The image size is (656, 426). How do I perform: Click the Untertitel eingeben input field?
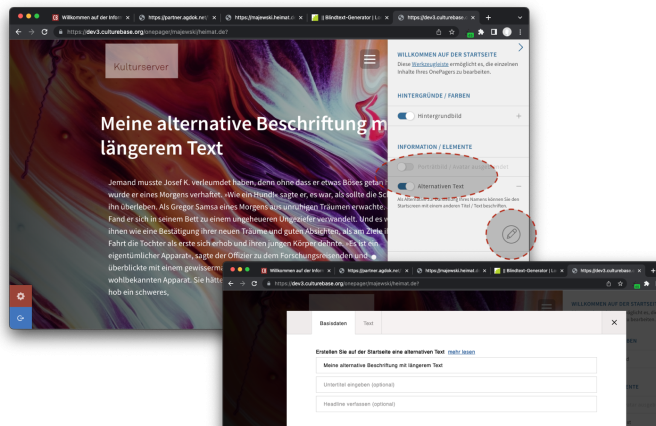tap(455, 384)
